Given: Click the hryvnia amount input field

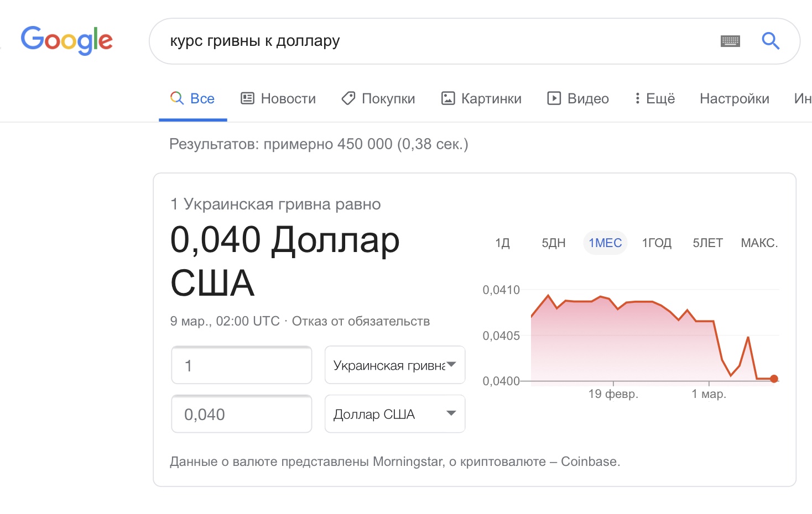Looking at the screenshot, I should click(x=242, y=365).
